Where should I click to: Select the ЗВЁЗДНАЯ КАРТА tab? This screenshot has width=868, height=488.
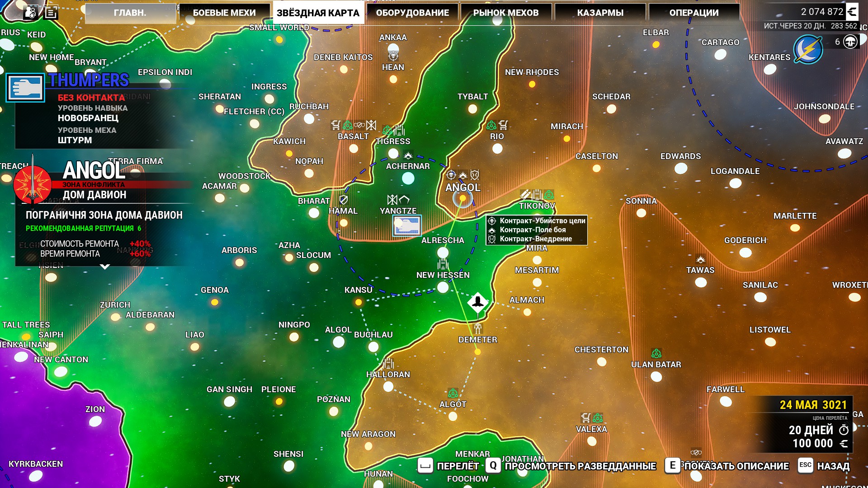click(318, 13)
